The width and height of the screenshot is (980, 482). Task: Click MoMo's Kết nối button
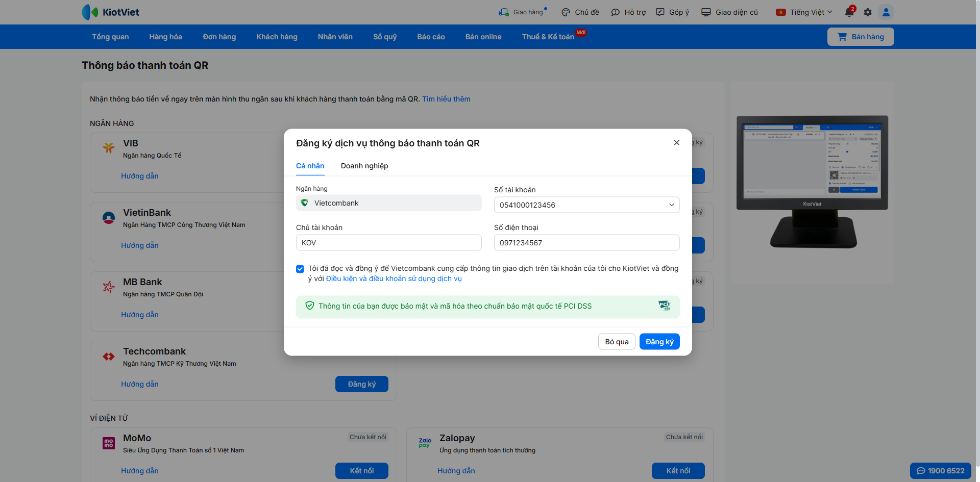pyautogui.click(x=362, y=471)
